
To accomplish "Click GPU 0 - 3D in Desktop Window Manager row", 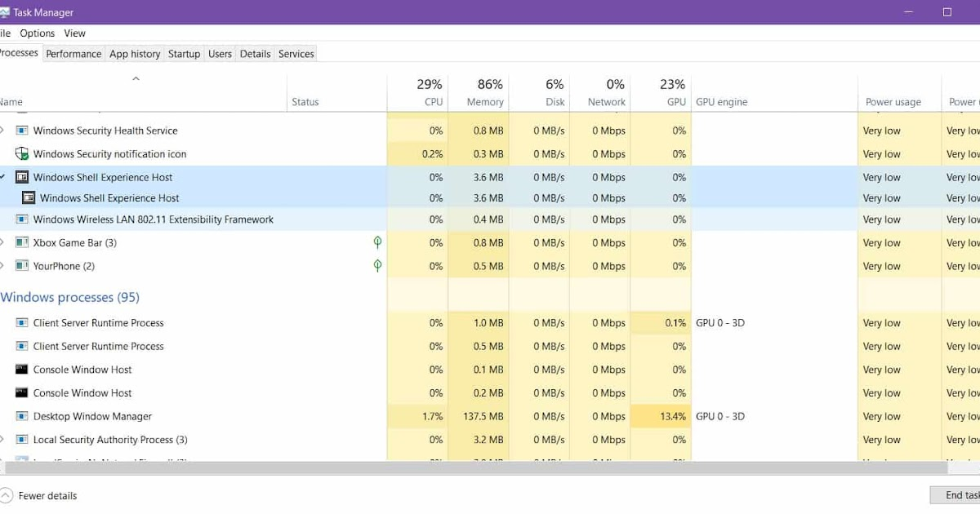I will pyautogui.click(x=720, y=416).
